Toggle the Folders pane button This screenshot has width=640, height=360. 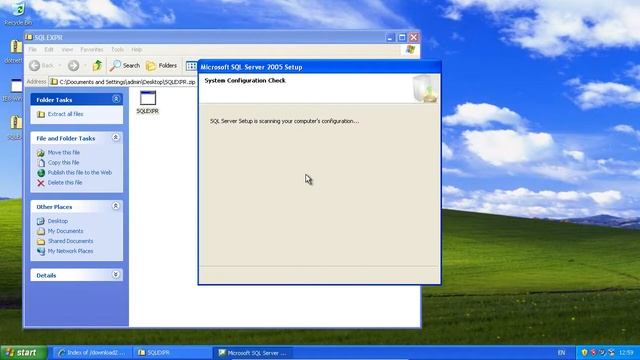coord(162,65)
